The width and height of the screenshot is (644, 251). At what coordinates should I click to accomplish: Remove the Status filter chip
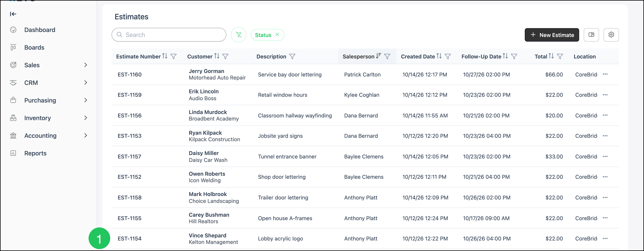(277, 35)
